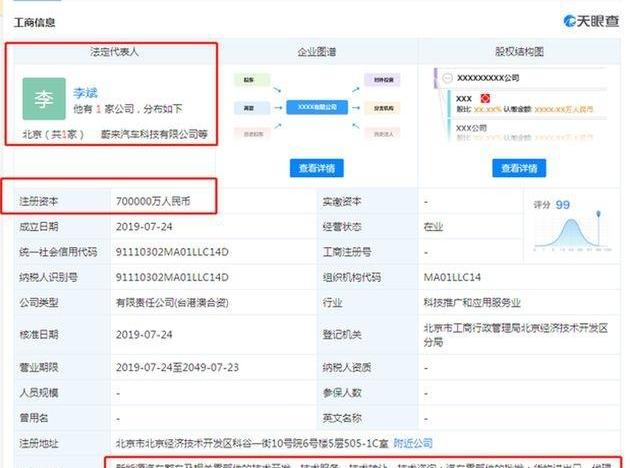Click 组织机构代码 value MA01LLC14
The image size is (630, 468).
pos(452,278)
